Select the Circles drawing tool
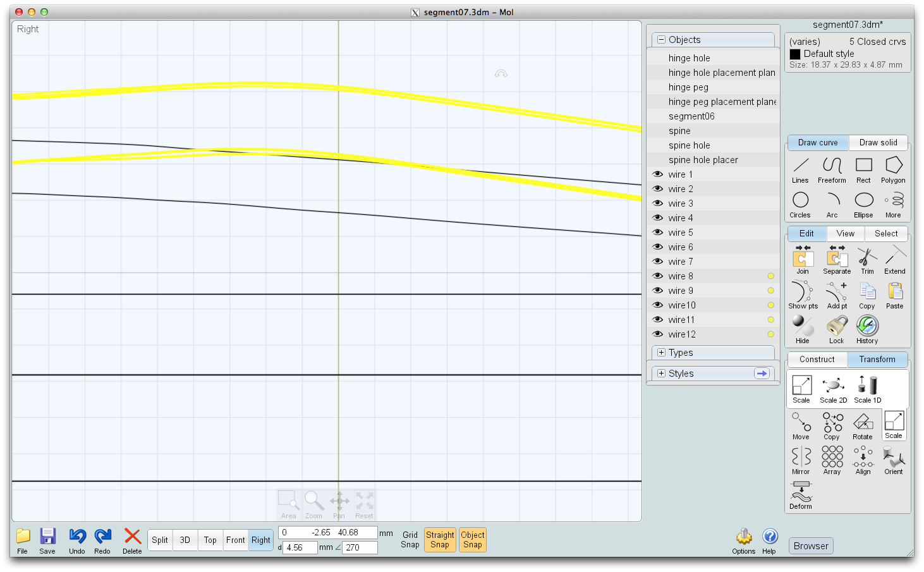Viewport: 924px width, 572px height. (800, 205)
